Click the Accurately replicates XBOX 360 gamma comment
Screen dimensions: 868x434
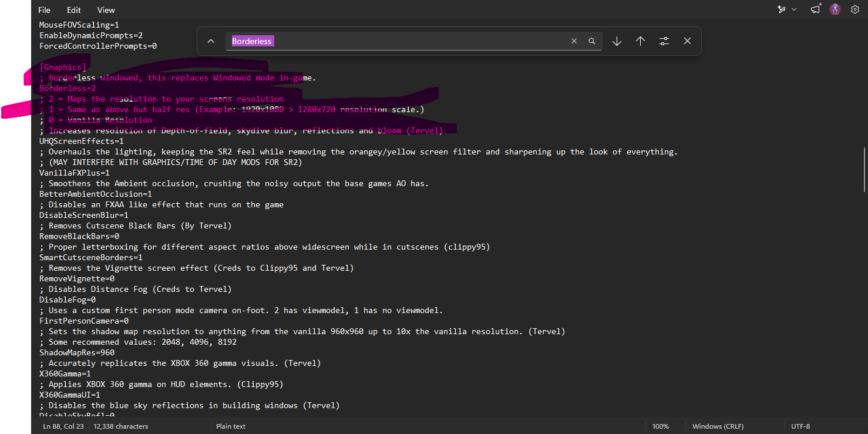[x=180, y=363]
